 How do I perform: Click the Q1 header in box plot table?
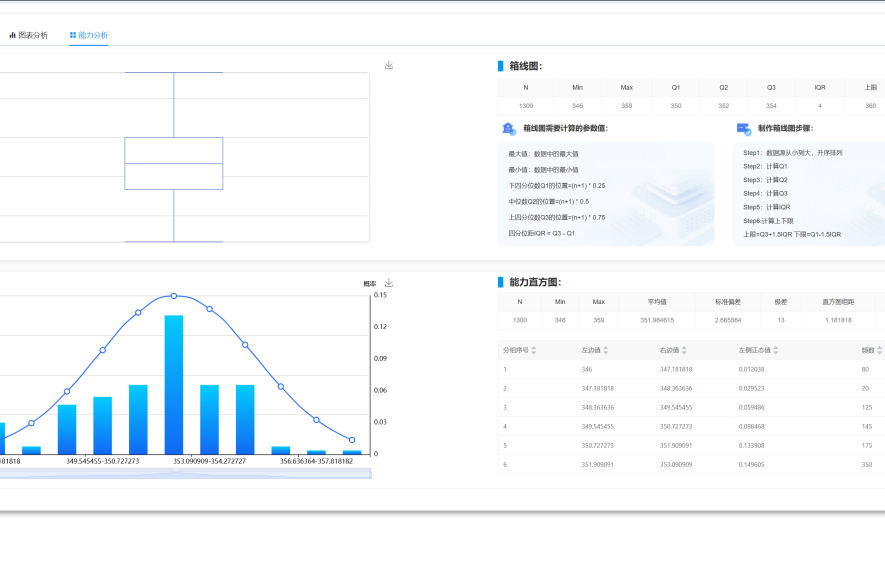pyautogui.click(x=676, y=87)
